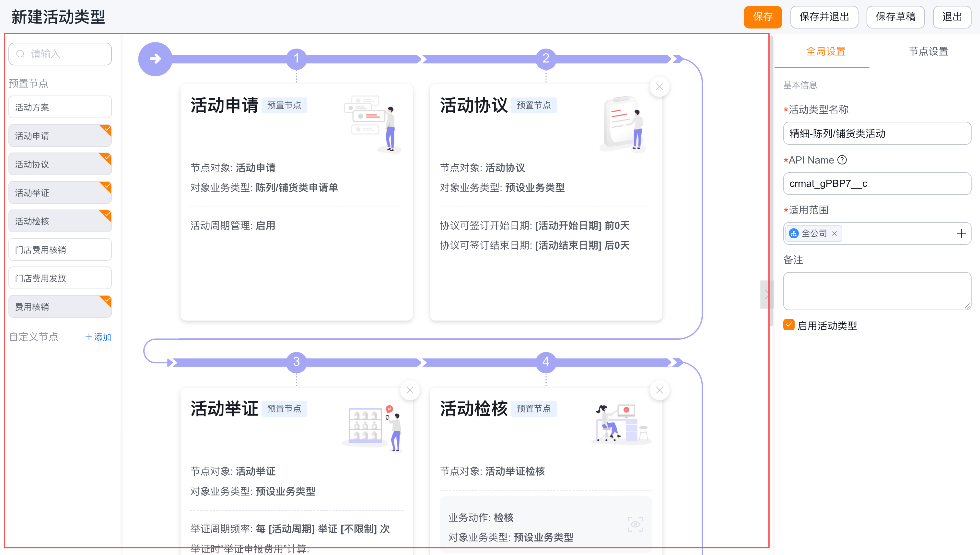Click the API Name help question icon
Image resolution: width=980 pixels, height=555 pixels.
(x=842, y=160)
